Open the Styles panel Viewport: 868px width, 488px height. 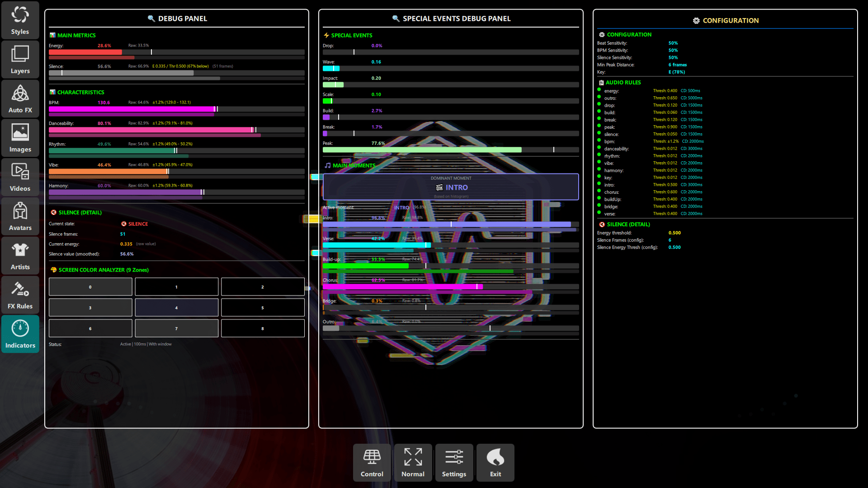tap(20, 20)
